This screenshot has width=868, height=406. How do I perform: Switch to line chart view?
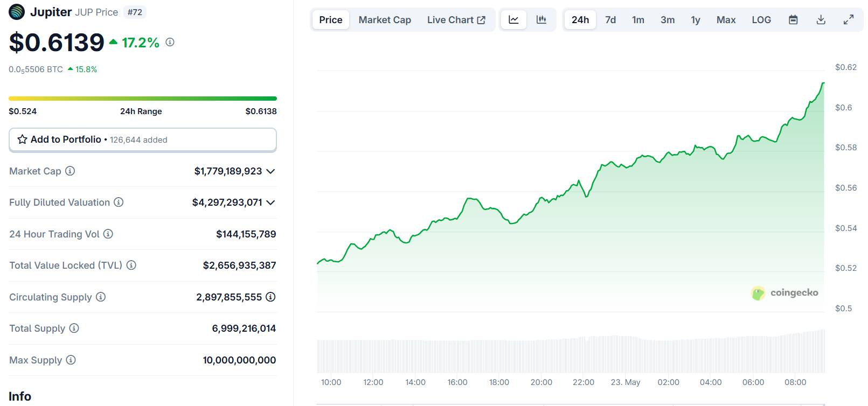pyautogui.click(x=513, y=20)
